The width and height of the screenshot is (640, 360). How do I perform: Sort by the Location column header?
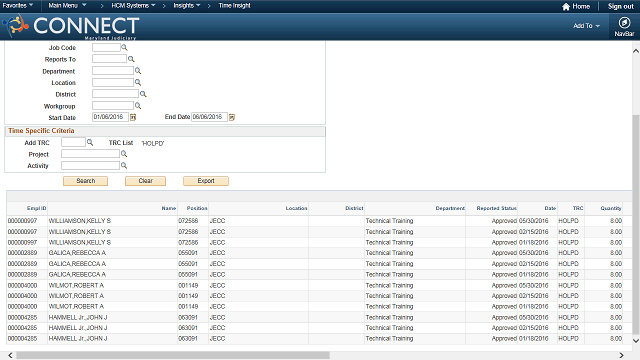(296, 208)
